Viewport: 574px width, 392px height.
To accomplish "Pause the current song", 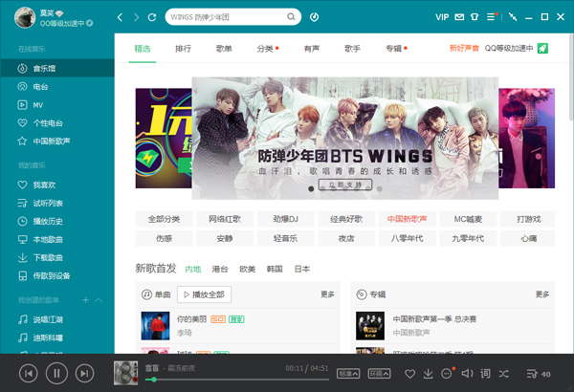I will click(x=56, y=373).
